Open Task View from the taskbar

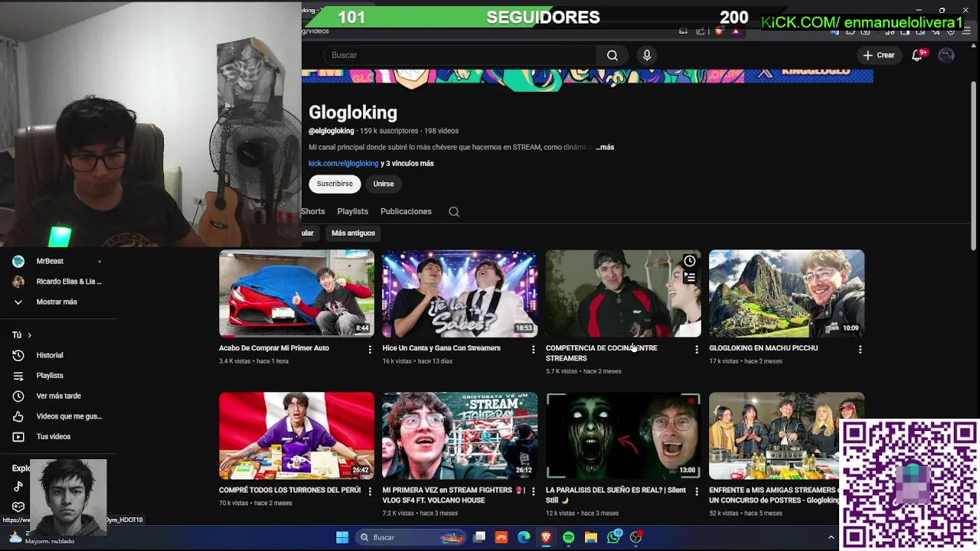479,537
